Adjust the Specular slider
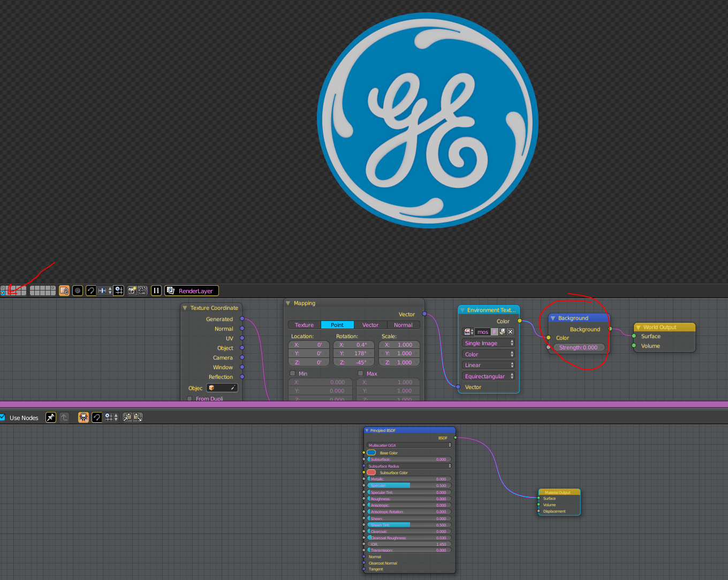This screenshot has height=580, width=728. pos(409,485)
